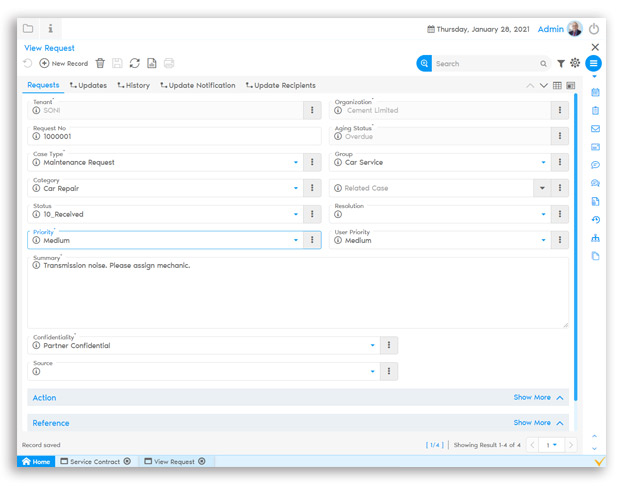This screenshot has width=624, height=486.
Task: Open the settings gear beside search
Action: [575, 63]
